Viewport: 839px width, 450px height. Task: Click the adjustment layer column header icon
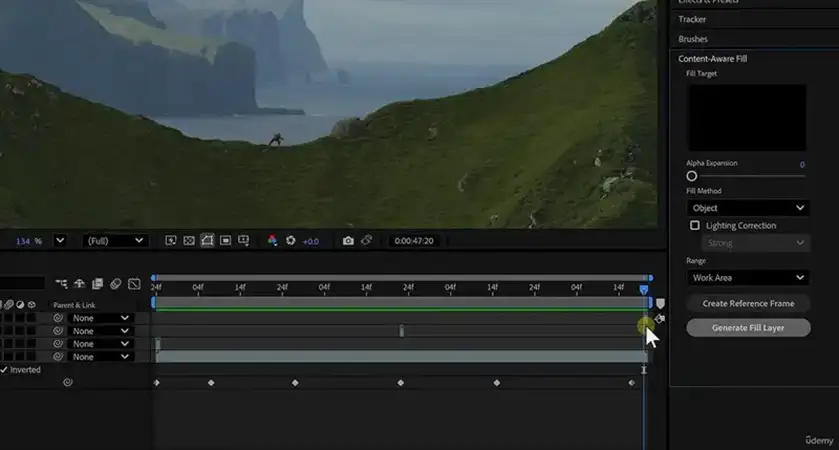coord(20,304)
